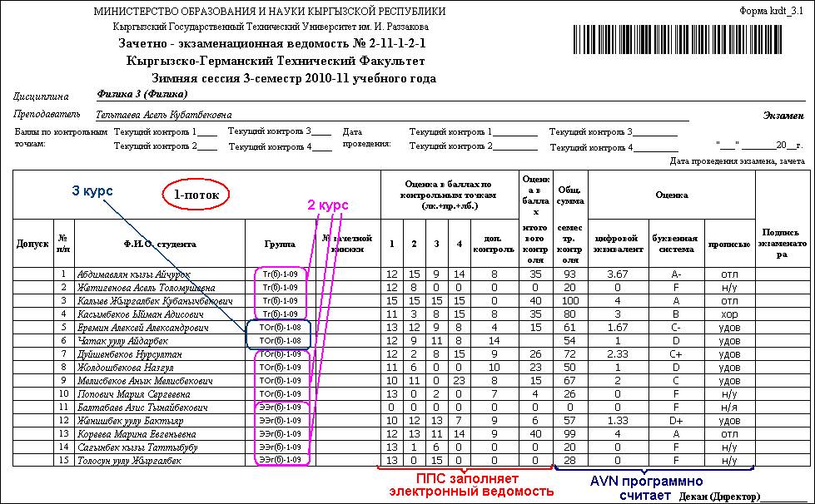Click the bold "Экзамен" label
Viewport: 815px width, 504px height.
click(x=783, y=116)
